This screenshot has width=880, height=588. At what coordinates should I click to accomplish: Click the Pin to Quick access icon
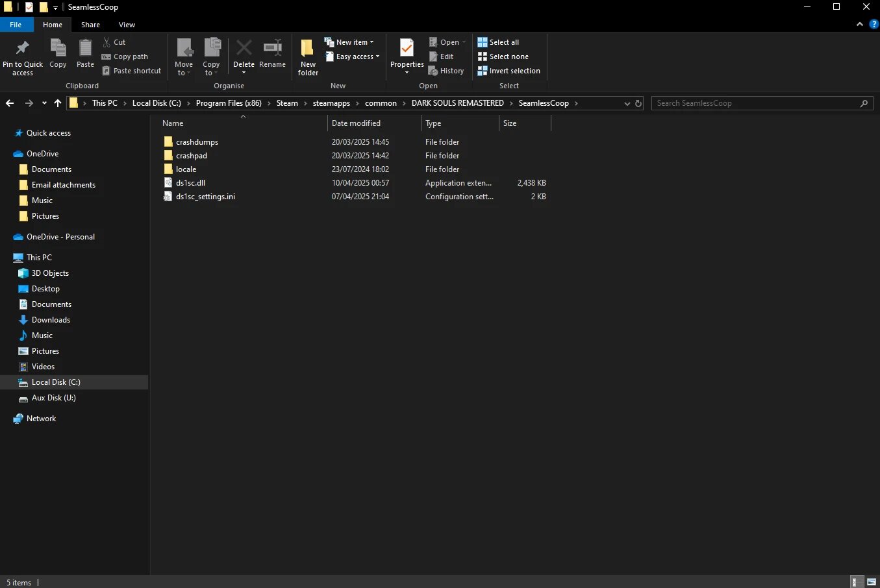click(22, 49)
